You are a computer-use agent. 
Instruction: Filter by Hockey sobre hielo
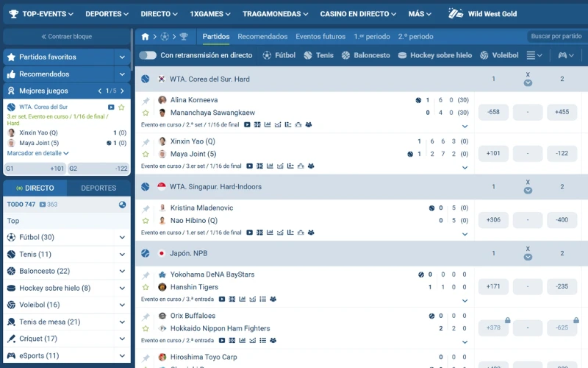[435, 55]
